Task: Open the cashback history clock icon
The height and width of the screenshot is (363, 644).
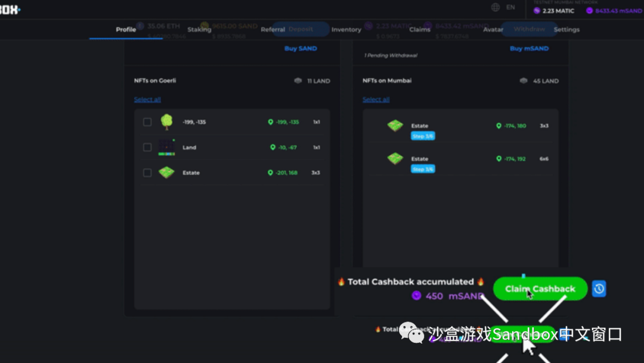Action: (599, 288)
